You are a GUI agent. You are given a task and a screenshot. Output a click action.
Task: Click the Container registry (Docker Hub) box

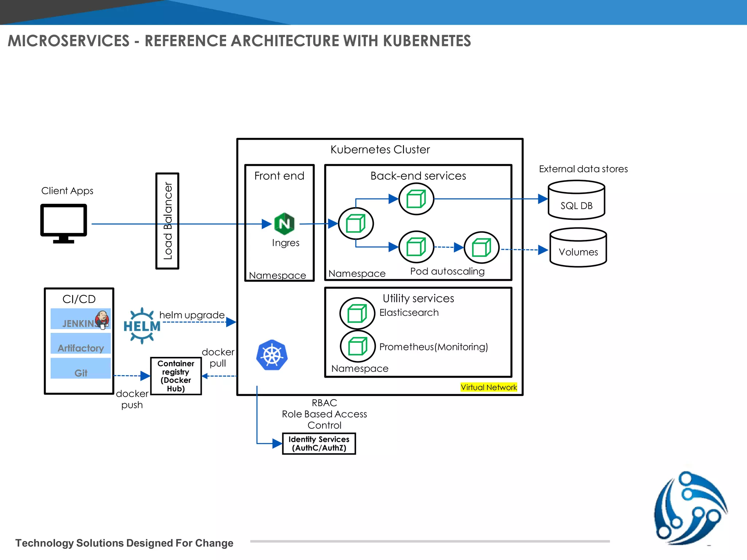pos(176,376)
